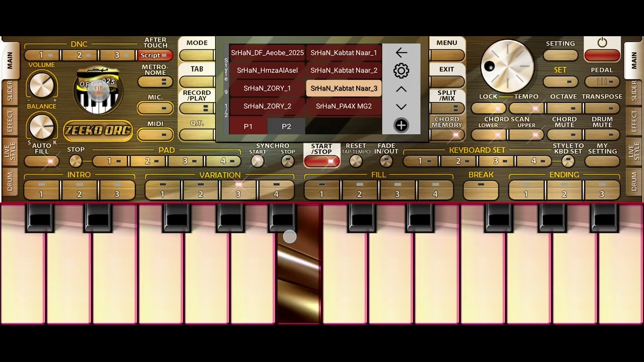This screenshot has height=362, width=644.
Task: Select INTRO 1
Action: [42, 190]
